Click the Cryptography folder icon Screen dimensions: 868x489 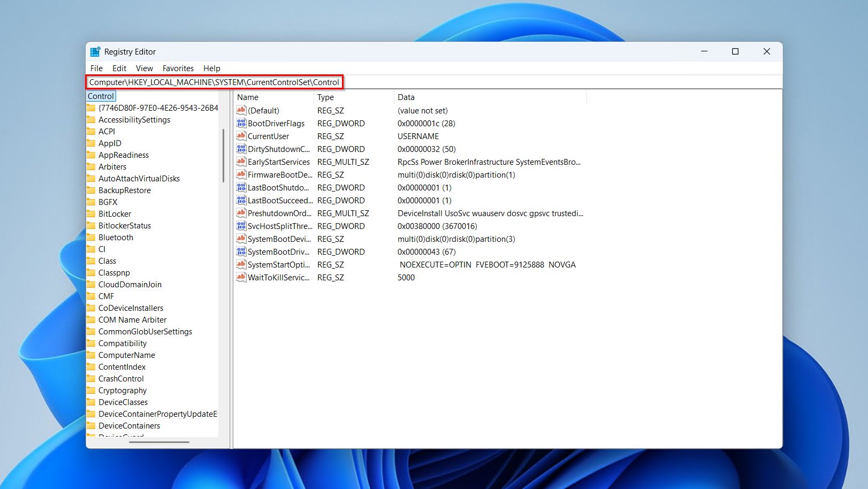click(x=92, y=391)
